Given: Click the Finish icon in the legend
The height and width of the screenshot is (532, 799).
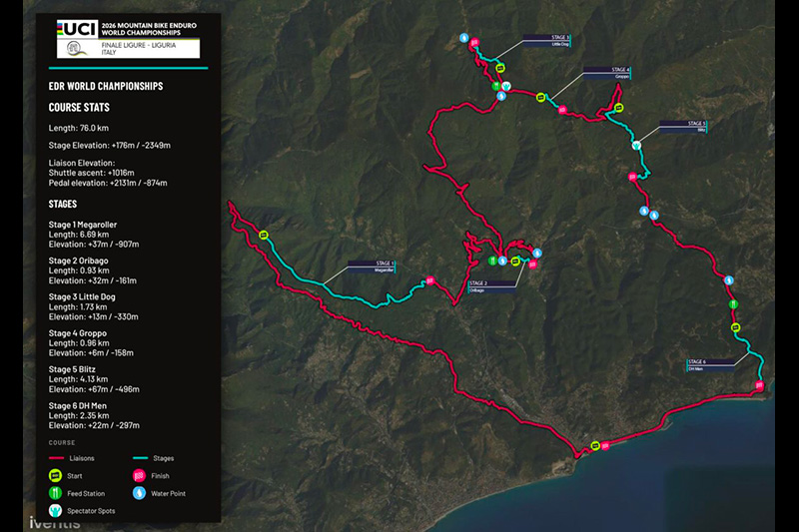Looking at the screenshot, I should 139,476.
